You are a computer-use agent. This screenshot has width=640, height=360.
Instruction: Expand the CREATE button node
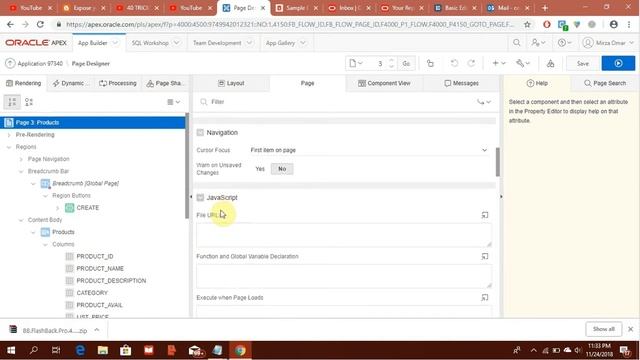(58, 208)
